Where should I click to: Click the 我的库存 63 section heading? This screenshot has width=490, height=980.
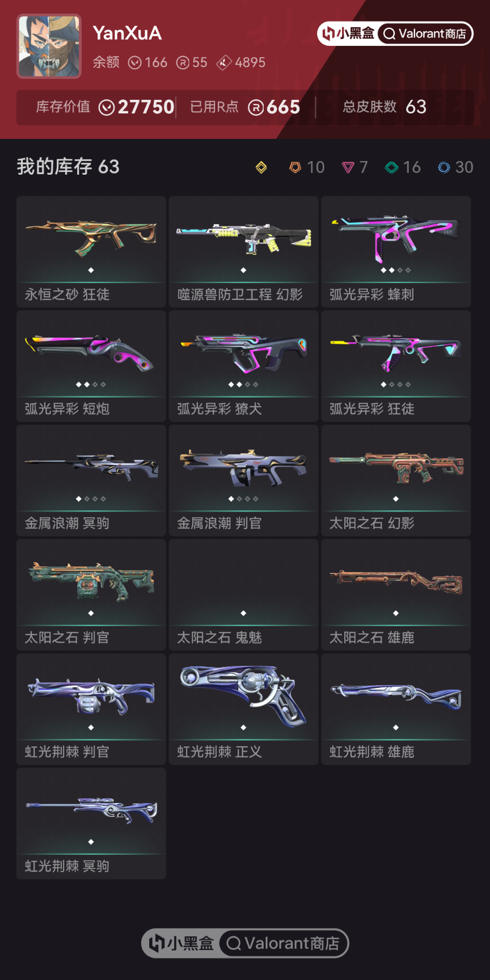(68, 167)
